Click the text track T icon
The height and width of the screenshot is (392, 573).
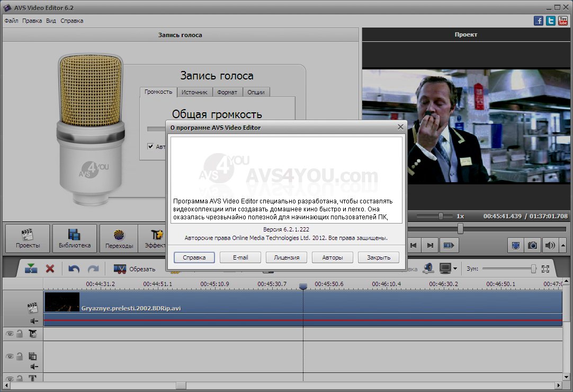tap(32, 378)
